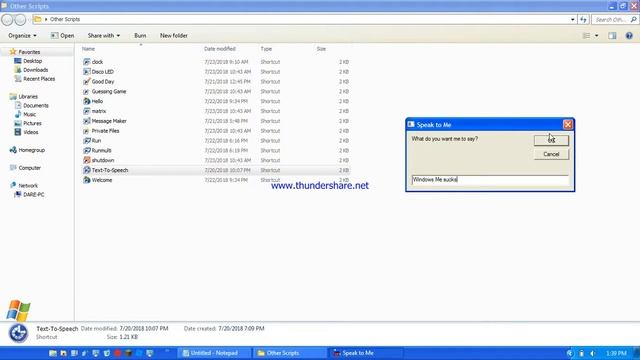Click OK in Speak to Me dialog

pyautogui.click(x=551, y=140)
